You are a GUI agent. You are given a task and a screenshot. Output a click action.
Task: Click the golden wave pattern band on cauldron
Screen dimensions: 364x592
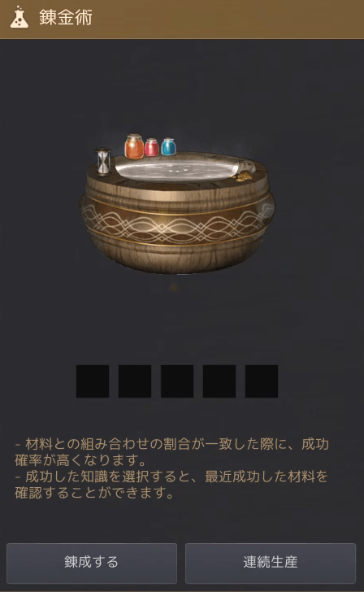click(176, 226)
